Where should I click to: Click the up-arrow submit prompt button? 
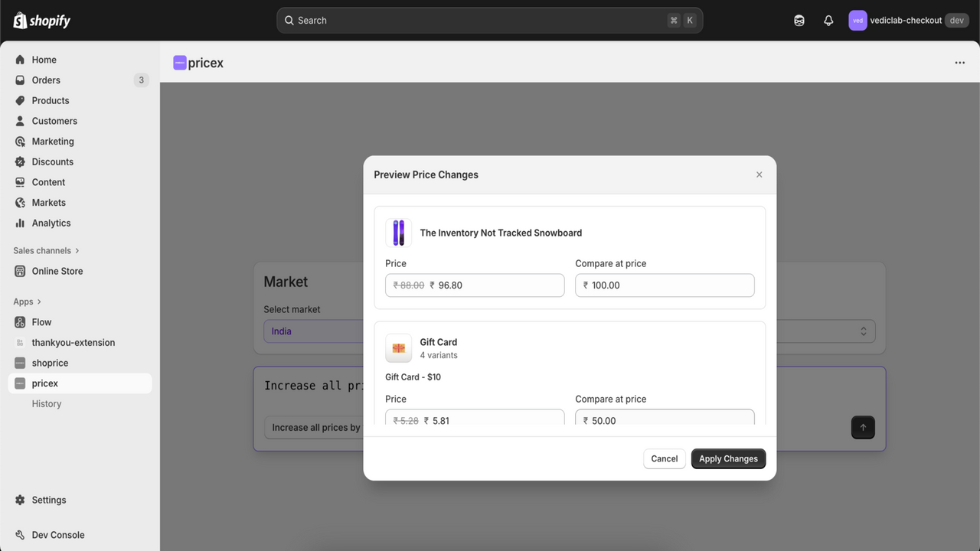point(863,427)
